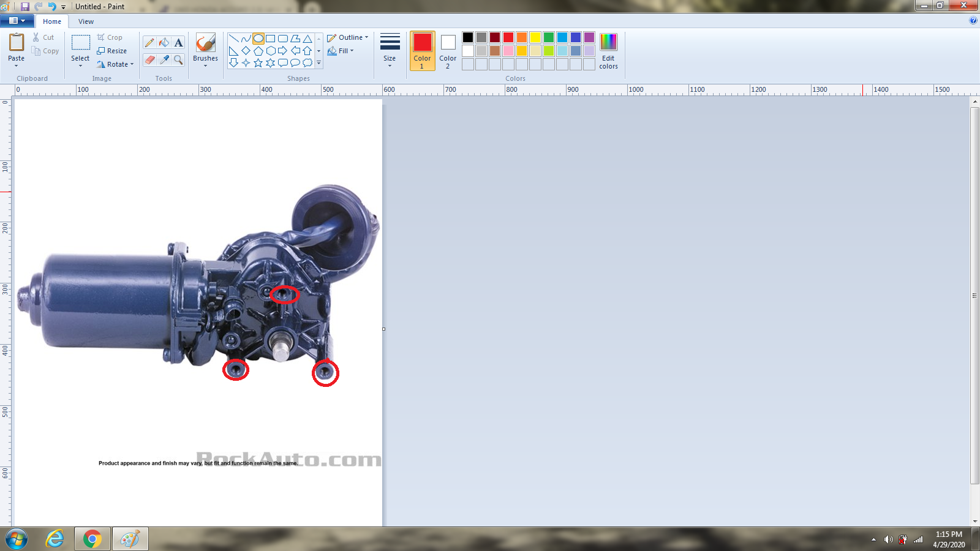The image size is (980, 551).
Task: Choose the five-point star shape
Action: point(258,63)
